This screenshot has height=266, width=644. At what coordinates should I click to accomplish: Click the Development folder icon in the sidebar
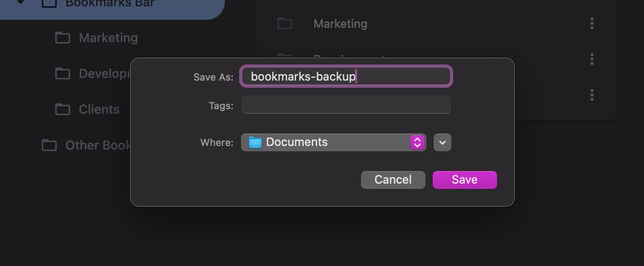click(63, 73)
